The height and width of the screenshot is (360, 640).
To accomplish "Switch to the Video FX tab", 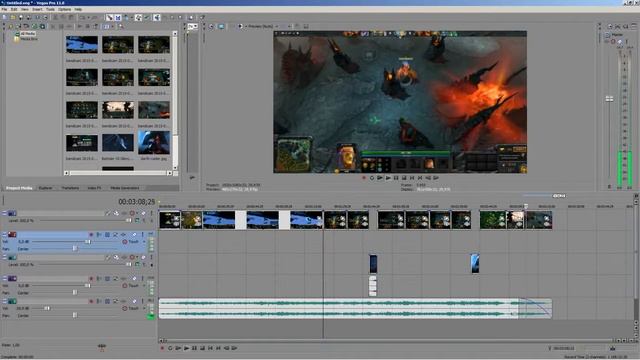I will click(x=94, y=188).
